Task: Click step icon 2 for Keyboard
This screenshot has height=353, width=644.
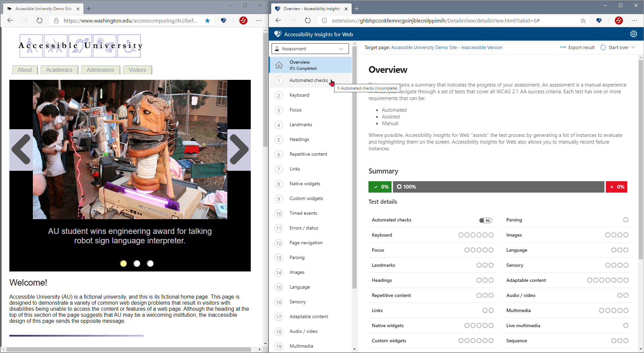Action: [279, 95]
